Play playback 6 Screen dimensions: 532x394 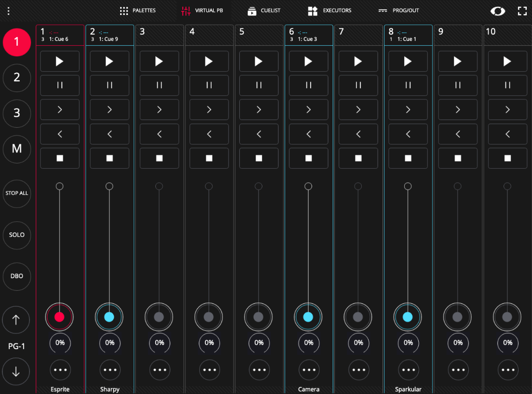point(308,61)
